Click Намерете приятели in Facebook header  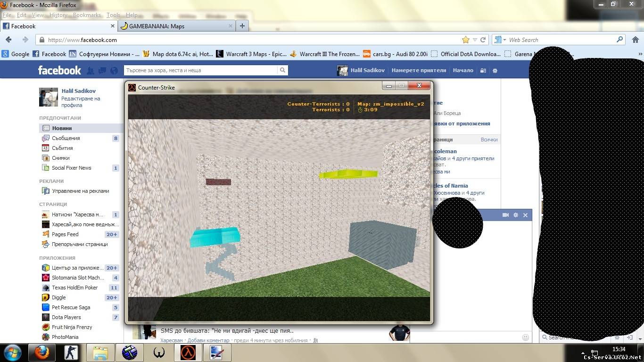pos(419,70)
